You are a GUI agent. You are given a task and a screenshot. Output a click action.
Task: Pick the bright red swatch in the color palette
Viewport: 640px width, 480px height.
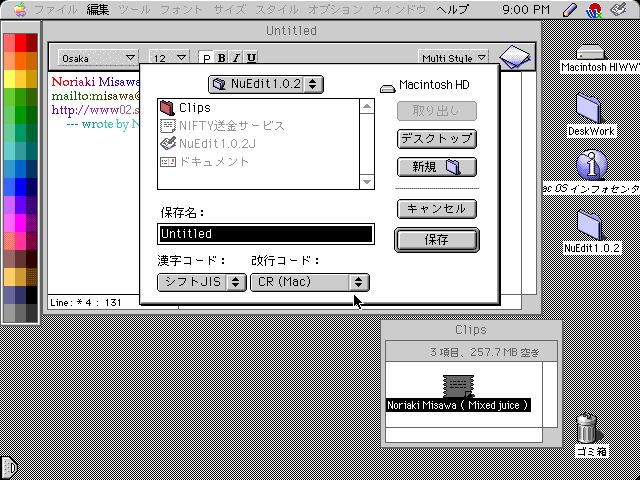[20, 43]
